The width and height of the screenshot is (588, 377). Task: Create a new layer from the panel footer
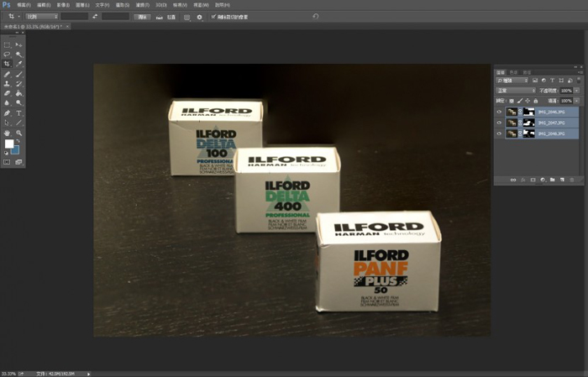click(x=562, y=180)
